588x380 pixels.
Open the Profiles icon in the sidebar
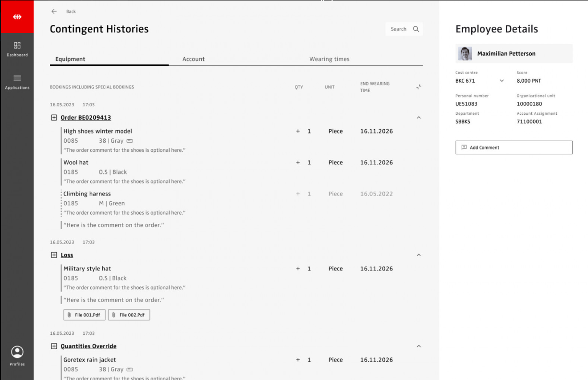pyautogui.click(x=17, y=352)
